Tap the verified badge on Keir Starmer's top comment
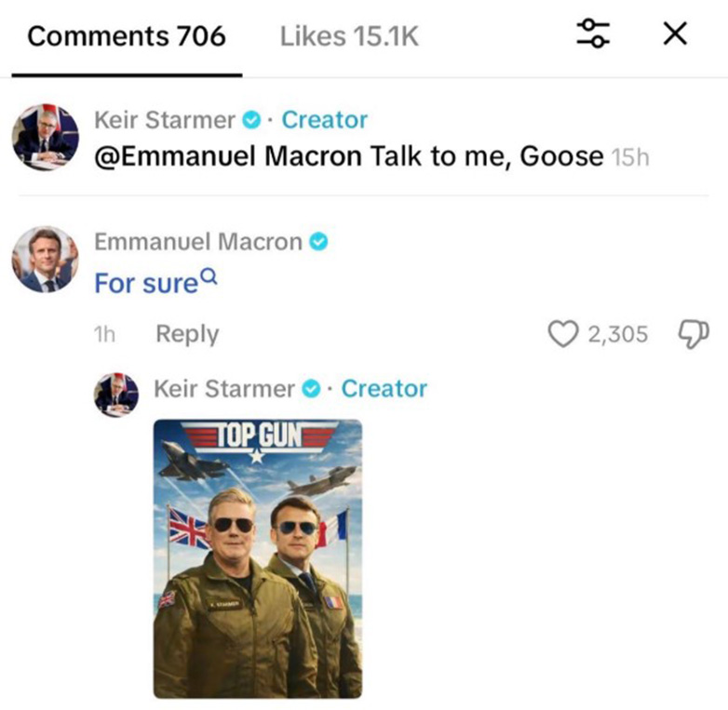Viewport: 728px width, 710px height. point(251,120)
